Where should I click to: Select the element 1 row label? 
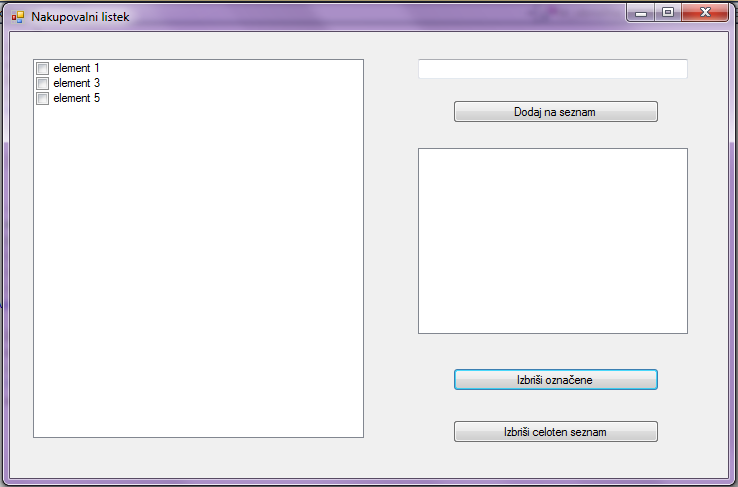coord(76,68)
